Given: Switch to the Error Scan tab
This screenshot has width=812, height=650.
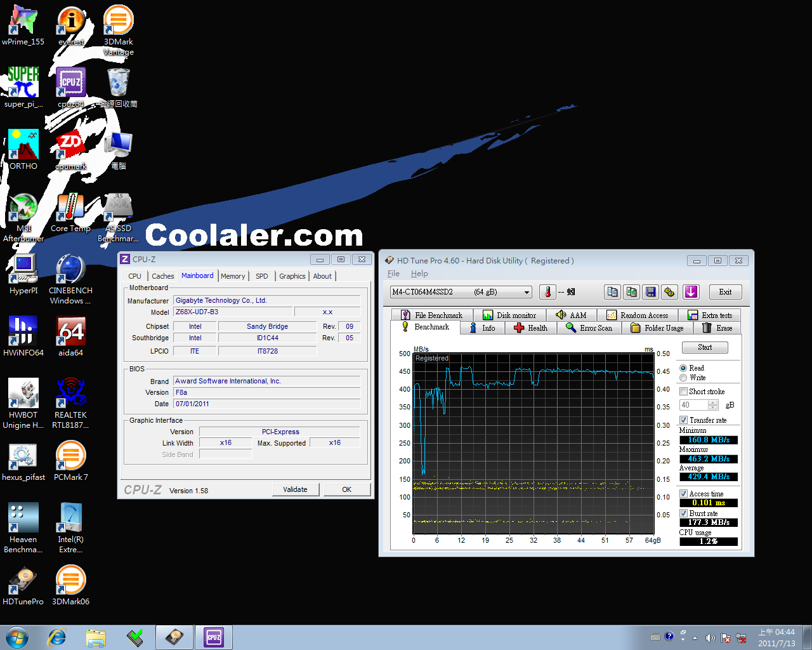Looking at the screenshot, I should pos(589,328).
